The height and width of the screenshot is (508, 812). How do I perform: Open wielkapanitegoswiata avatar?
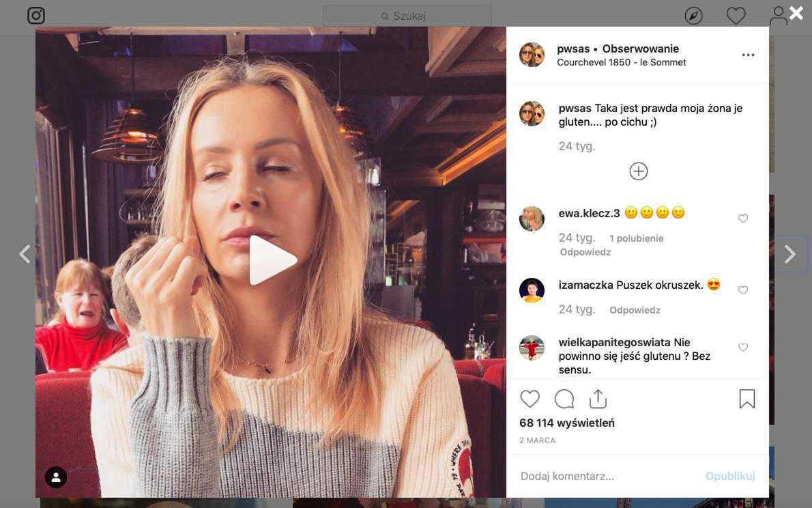pyautogui.click(x=532, y=348)
